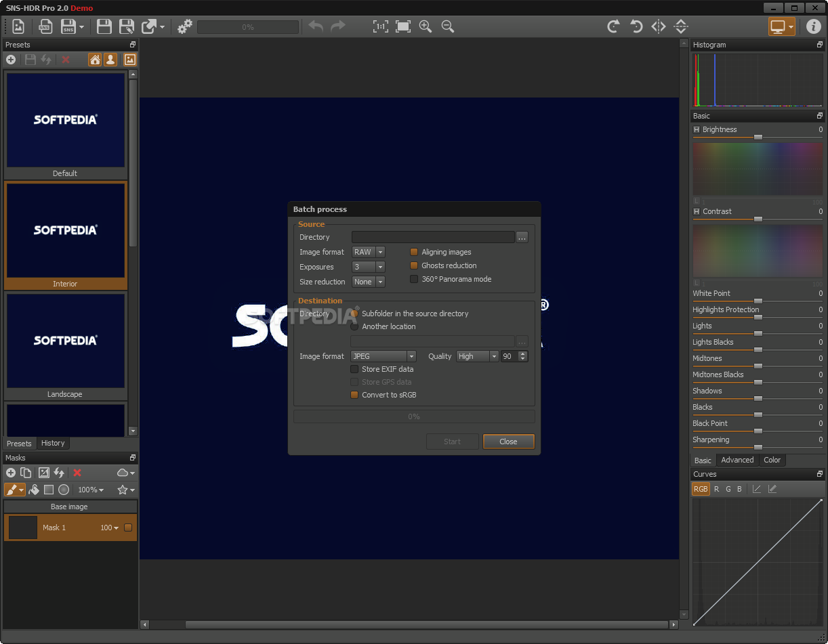The image size is (828, 644).
Task: Toggle Mask 1 enable checkbox
Action: (x=128, y=528)
